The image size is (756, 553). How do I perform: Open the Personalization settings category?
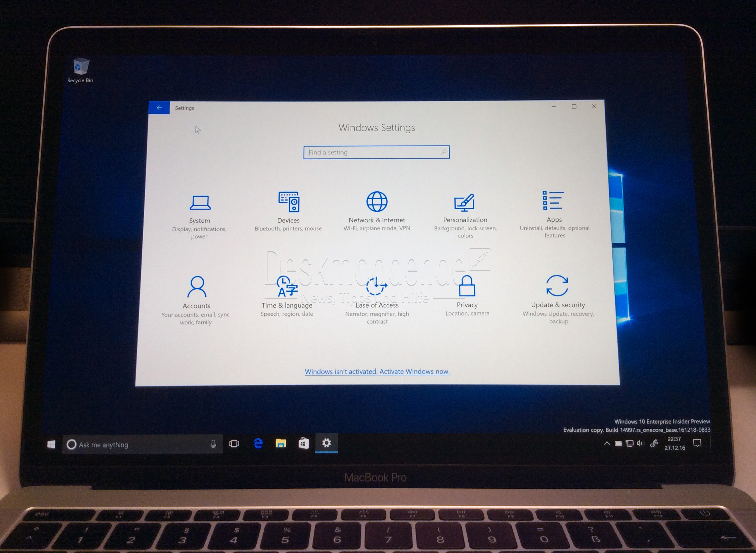465,216
